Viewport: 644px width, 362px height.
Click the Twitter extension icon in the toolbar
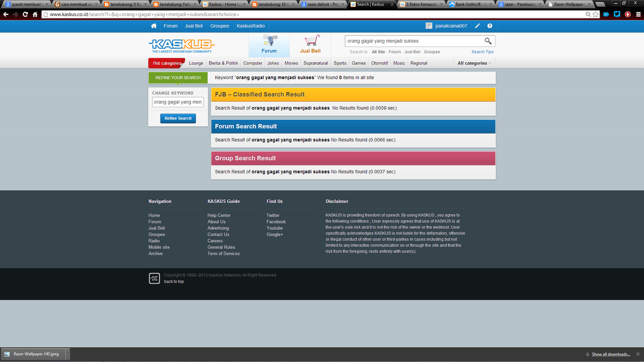pyautogui.click(x=617, y=15)
